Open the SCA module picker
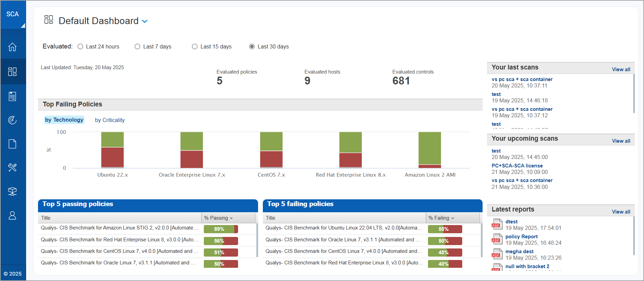 (13, 15)
